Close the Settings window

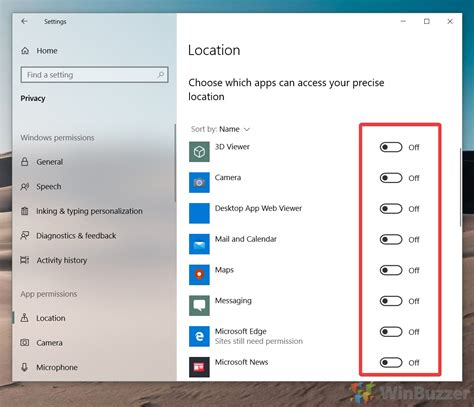pyautogui.click(x=450, y=21)
